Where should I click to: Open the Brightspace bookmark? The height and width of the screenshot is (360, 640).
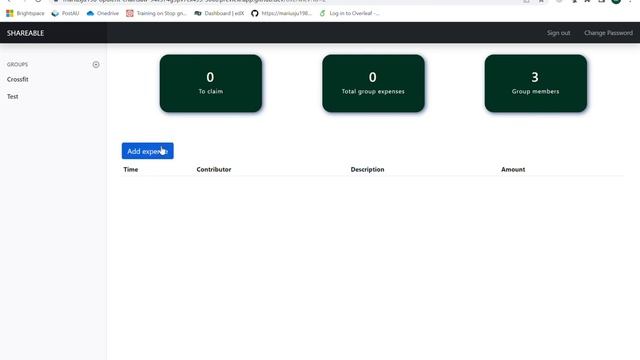coord(25,13)
